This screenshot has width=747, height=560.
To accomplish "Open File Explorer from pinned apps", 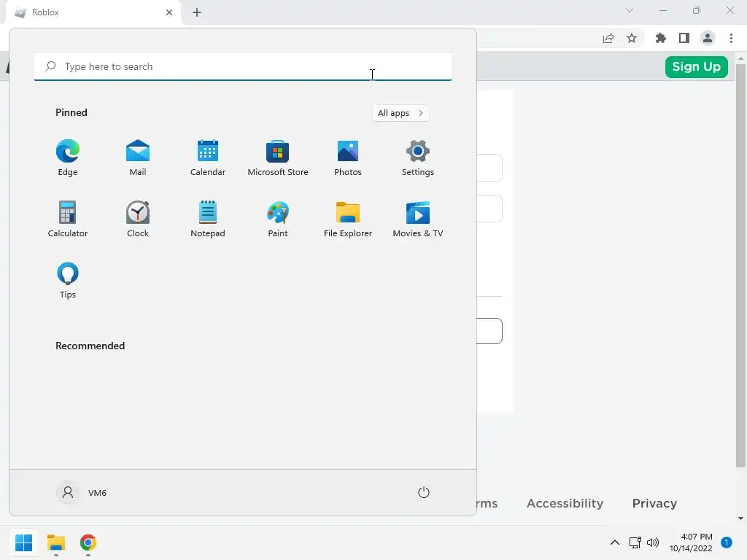I will point(348,219).
